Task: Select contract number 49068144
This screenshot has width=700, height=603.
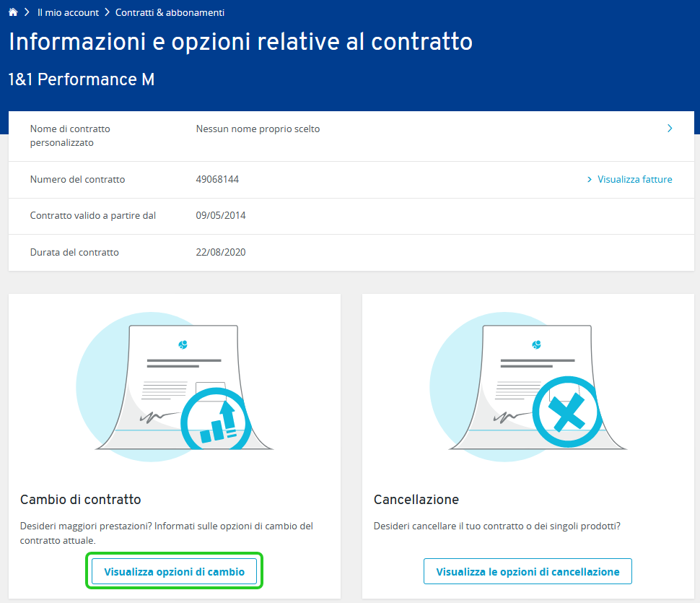Action: [217, 179]
